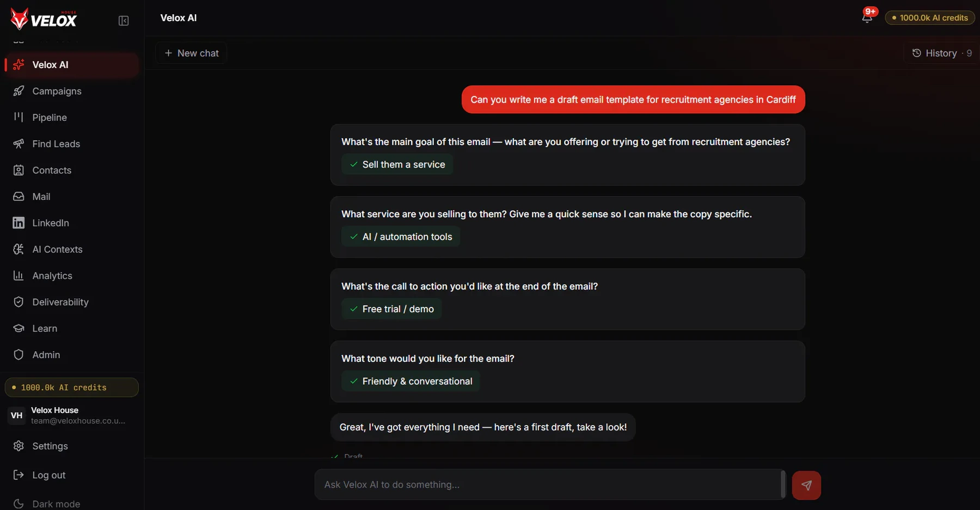This screenshot has height=510, width=980.
Task: Open Campaigns rocket icon in sidebar
Action: [19, 91]
